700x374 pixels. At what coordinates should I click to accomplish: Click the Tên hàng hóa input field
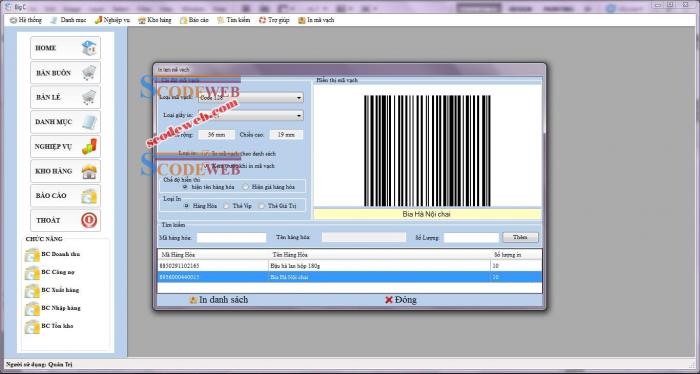363,237
